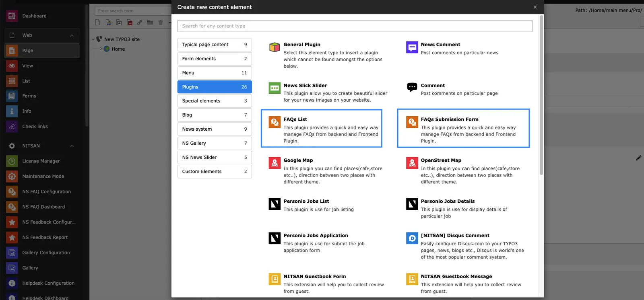Click the Personio Jobs Application icon
Image resolution: width=644 pixels, height=300 pixels.
[275, 238]
